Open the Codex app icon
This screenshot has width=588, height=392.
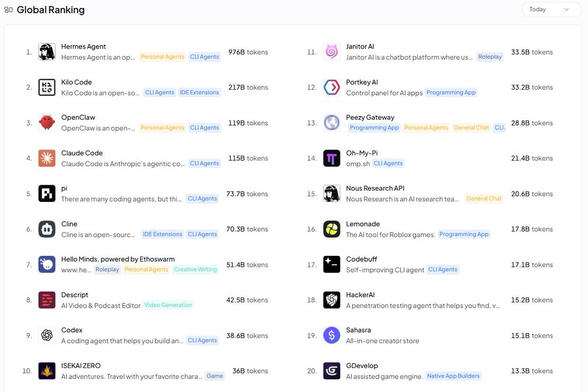[47, 336]
